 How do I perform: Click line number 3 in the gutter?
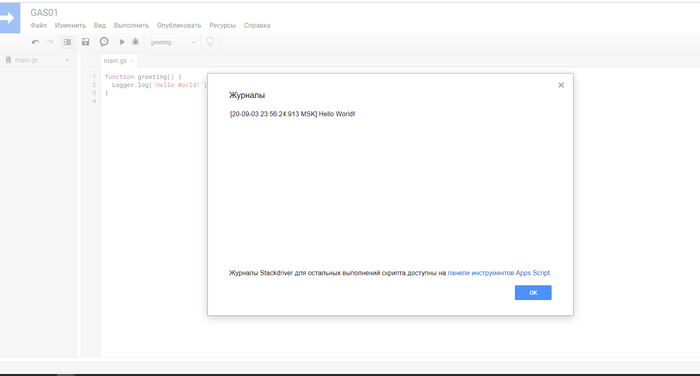click(x=94, y=93)
